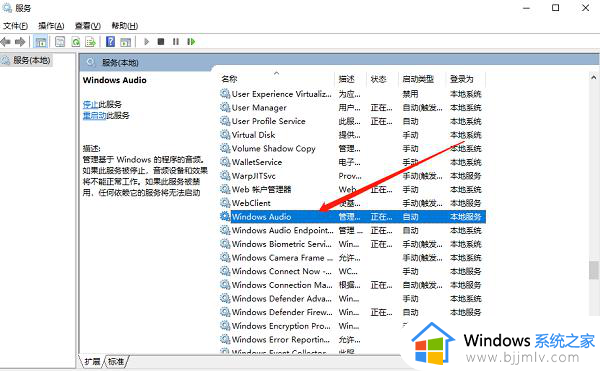
Task: Open the 查看(V) menu
Action: click(88, 26)
